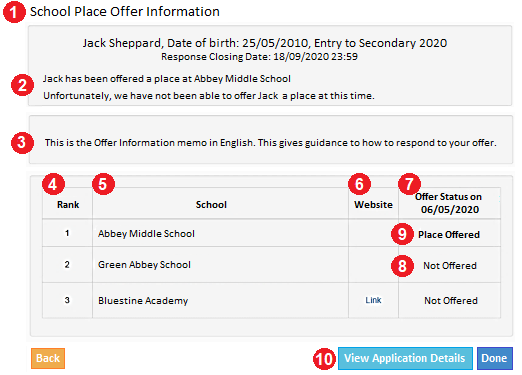Click the School column header

pyautogui.click(x=211, y=205)
